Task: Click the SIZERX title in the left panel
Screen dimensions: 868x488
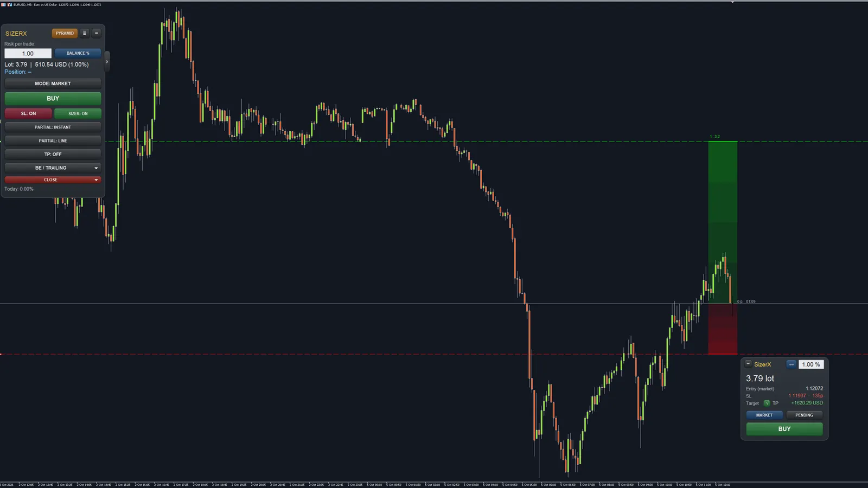Action: (x=16, y=34)
